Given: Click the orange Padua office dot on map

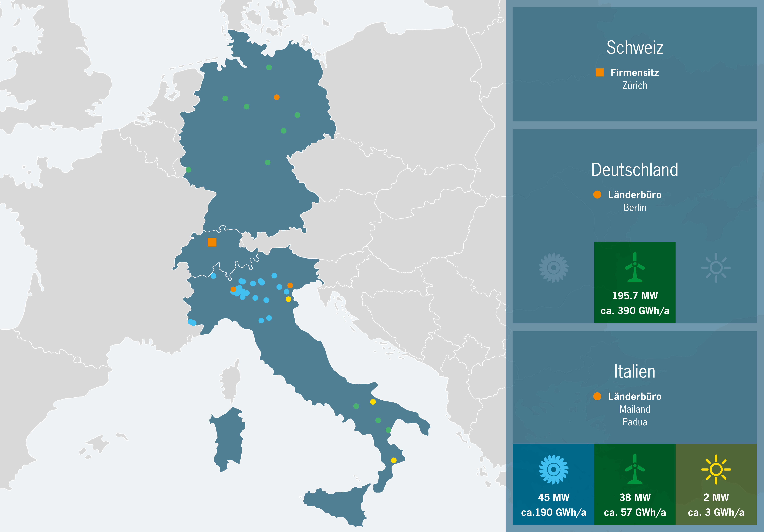Looking at the screenshot, I should point(290,285).
